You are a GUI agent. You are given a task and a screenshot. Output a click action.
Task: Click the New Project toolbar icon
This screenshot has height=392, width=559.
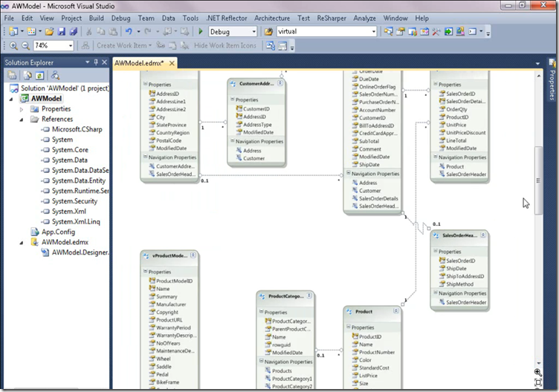pos(13,32)
